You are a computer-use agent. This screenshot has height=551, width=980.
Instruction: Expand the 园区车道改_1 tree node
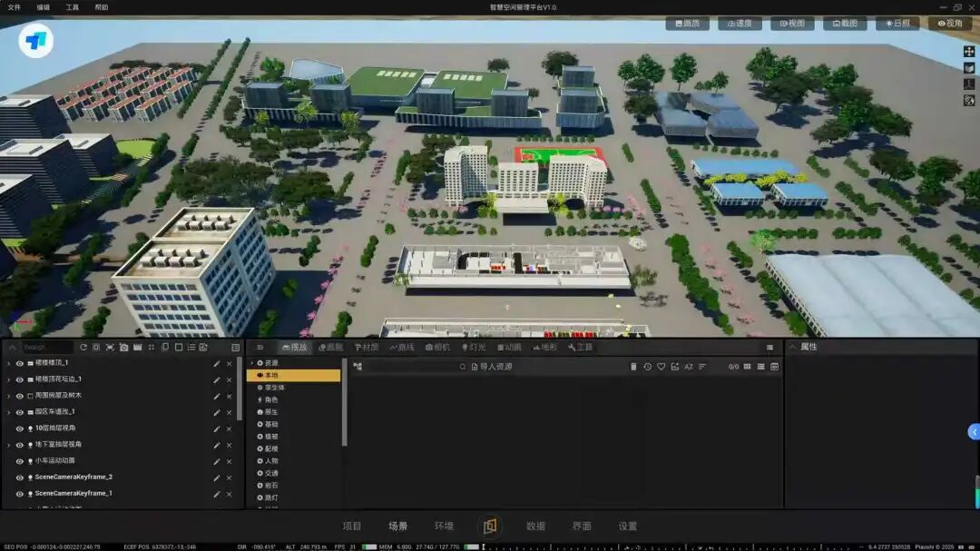pyautogui.click(x=9, y=412)
